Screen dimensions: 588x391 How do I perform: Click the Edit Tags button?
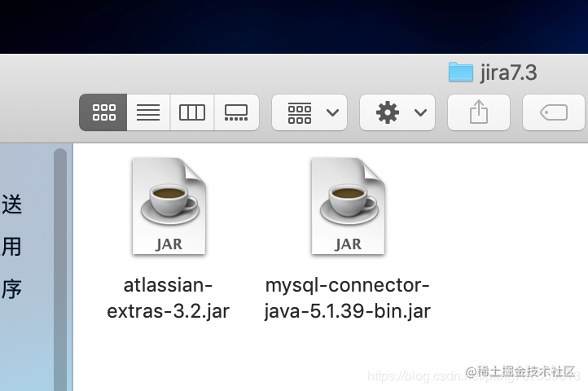[554, 112]
